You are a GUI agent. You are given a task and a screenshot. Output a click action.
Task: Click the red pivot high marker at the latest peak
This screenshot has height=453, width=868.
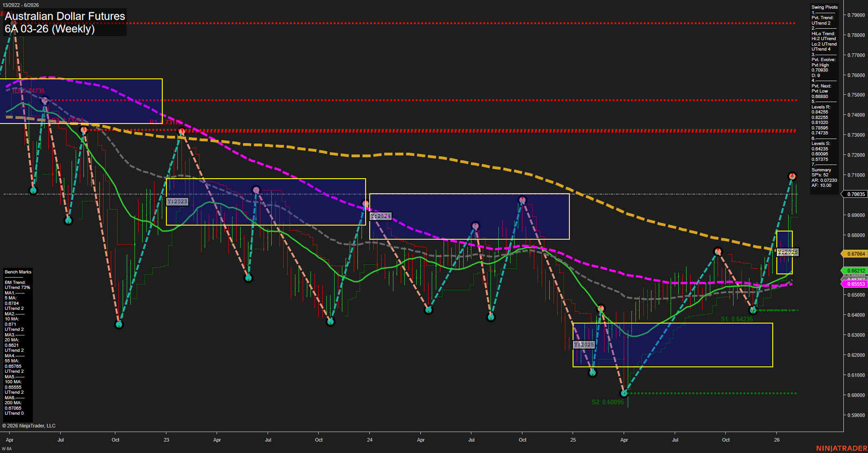tap(792, 177)
